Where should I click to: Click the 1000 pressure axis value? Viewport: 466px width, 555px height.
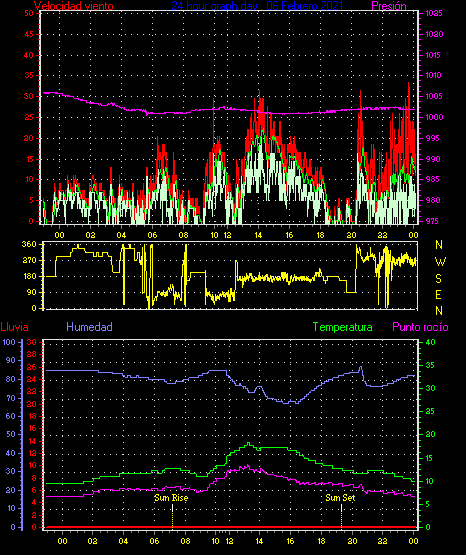pyautogui.click(x=434, y=117)
